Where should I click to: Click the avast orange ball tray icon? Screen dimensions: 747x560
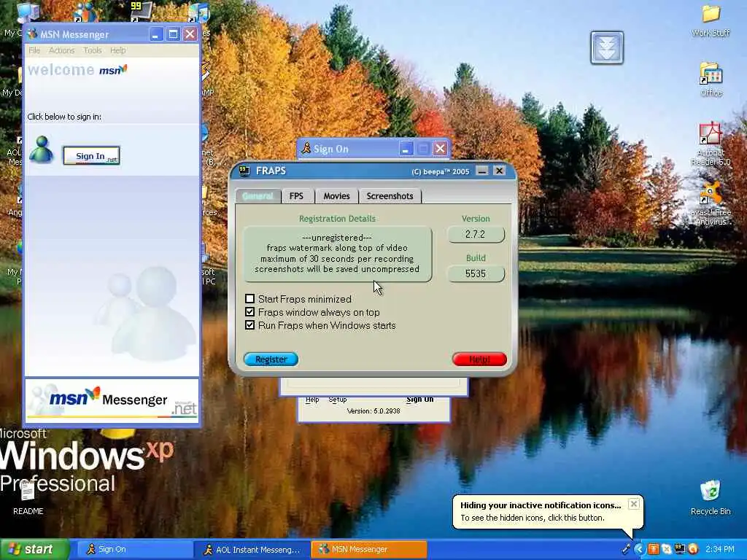point(693,550)
